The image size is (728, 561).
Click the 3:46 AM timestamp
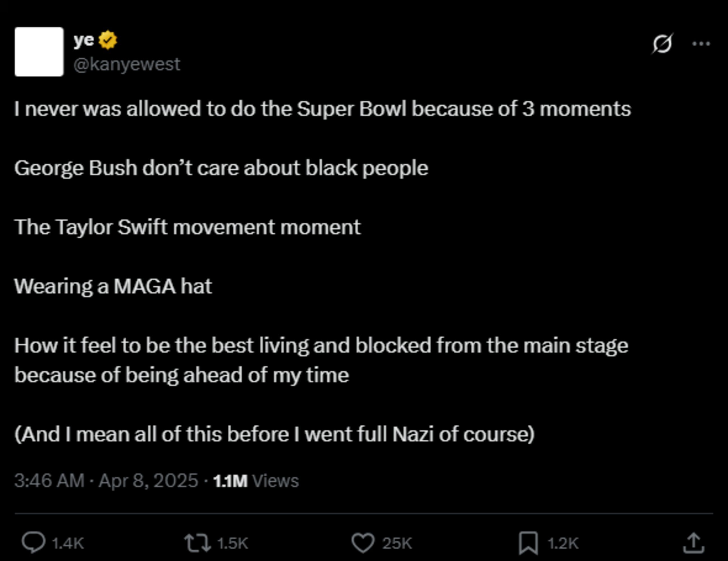pyautogui.click(x=49, y=481)
